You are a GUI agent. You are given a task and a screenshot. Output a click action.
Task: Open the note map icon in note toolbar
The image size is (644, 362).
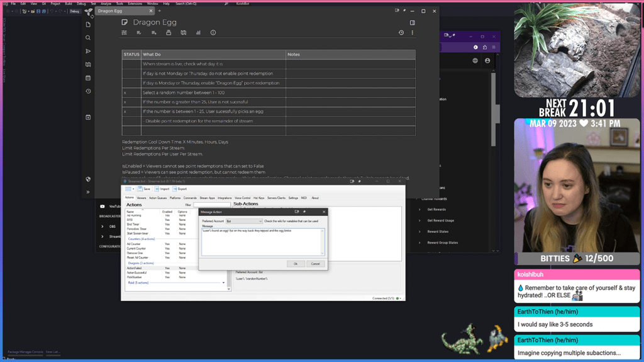(183, 33)
